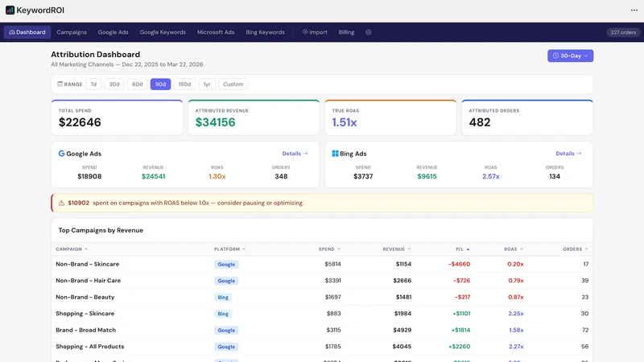Click the Bing Ads Windows logo icon
This screenshot has height=362, width=644.
tap(335, 154)
